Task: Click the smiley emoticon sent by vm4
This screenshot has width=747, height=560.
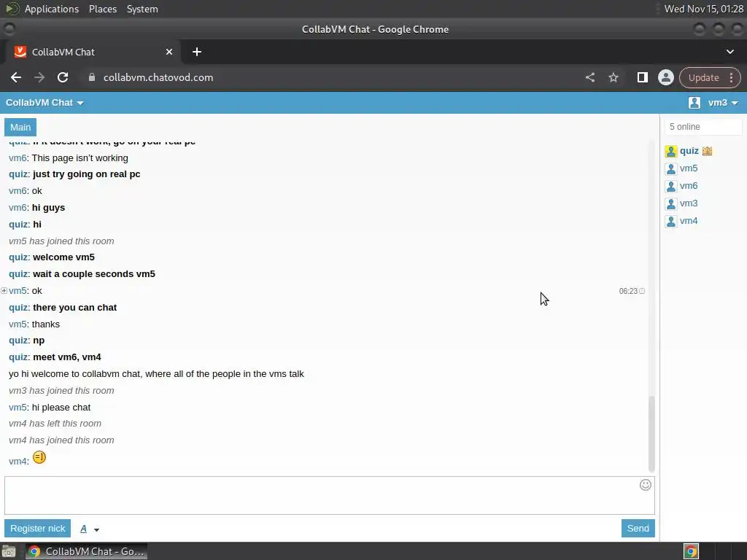Action: click(39, 458)
